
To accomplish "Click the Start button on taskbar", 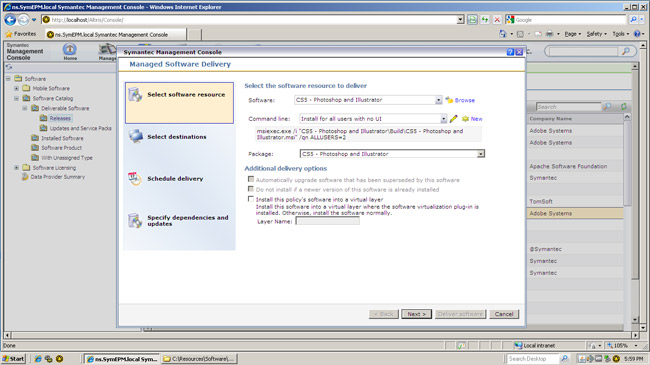I will (14, 359).
